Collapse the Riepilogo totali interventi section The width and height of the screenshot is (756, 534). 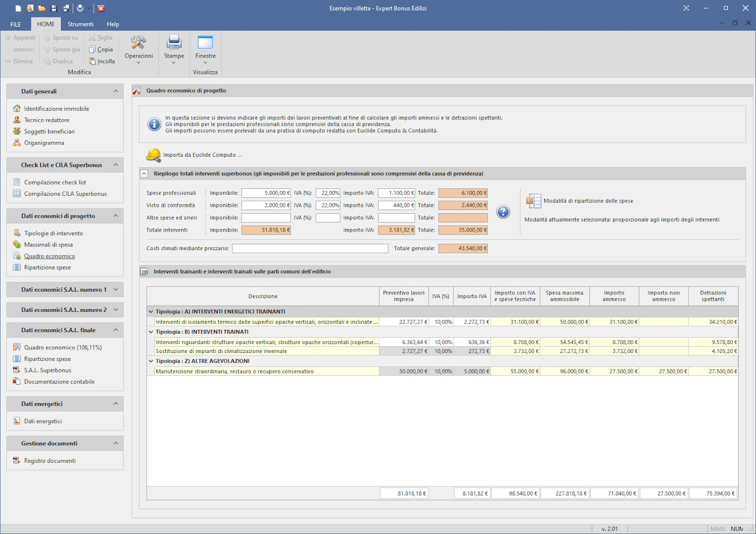coord(144,174)
